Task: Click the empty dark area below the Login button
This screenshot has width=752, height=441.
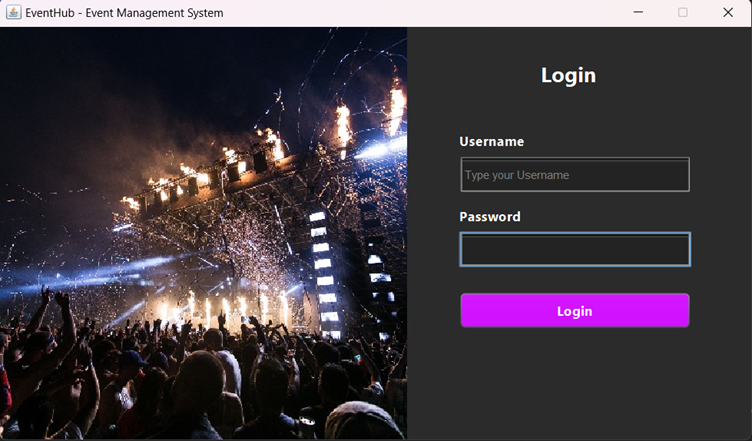Action: point(575,383)
